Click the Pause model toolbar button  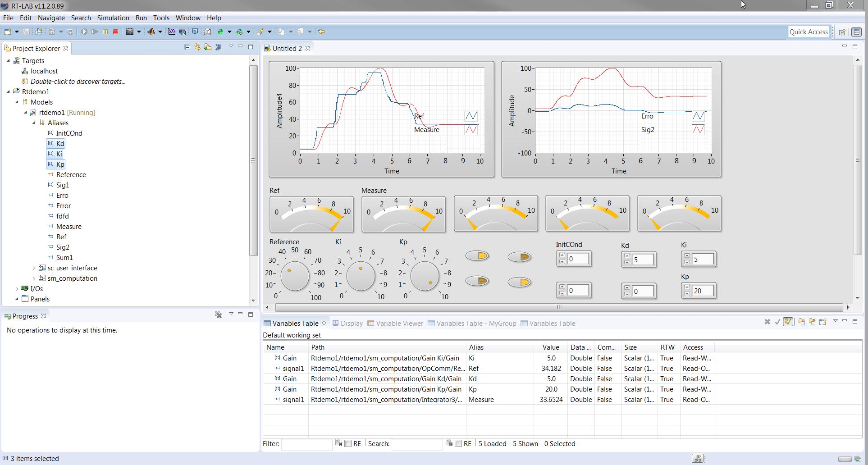coord(105,32)
